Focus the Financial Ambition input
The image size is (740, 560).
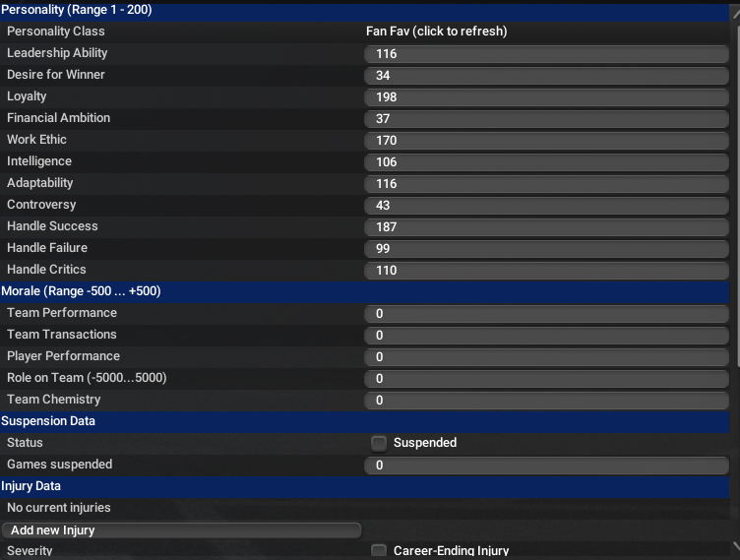(546, 119)
